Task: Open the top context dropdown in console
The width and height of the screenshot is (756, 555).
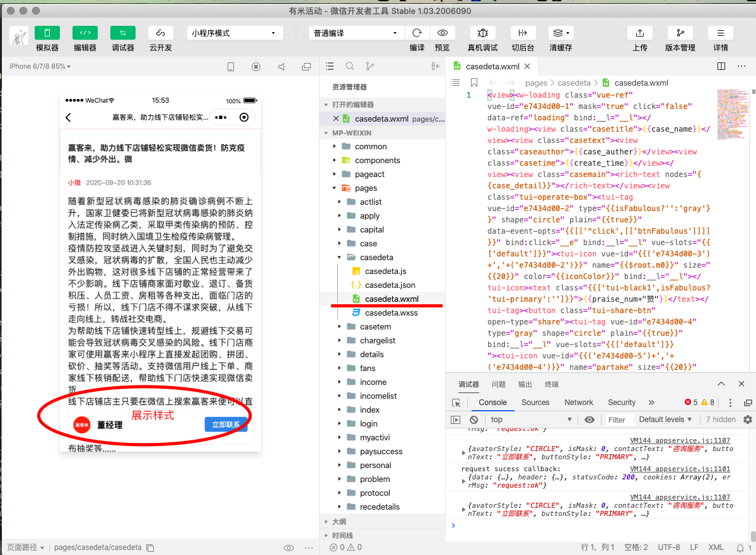Action: tap(531, 420)
